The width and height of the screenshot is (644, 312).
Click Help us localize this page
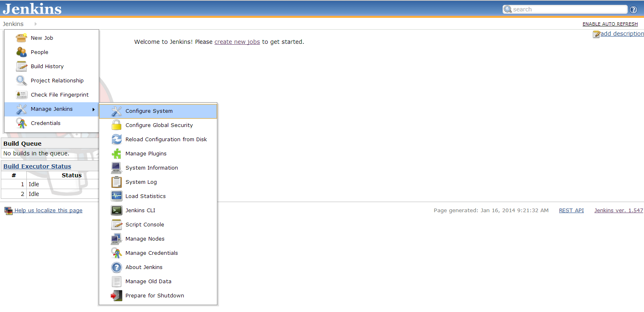click(48, 211)
